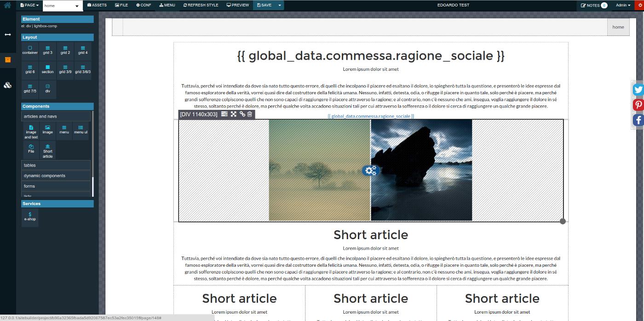Open the rows icon on DIV toolbar
Image resolution: width=644 pixels, height=321 pixels.
point(224,114)
